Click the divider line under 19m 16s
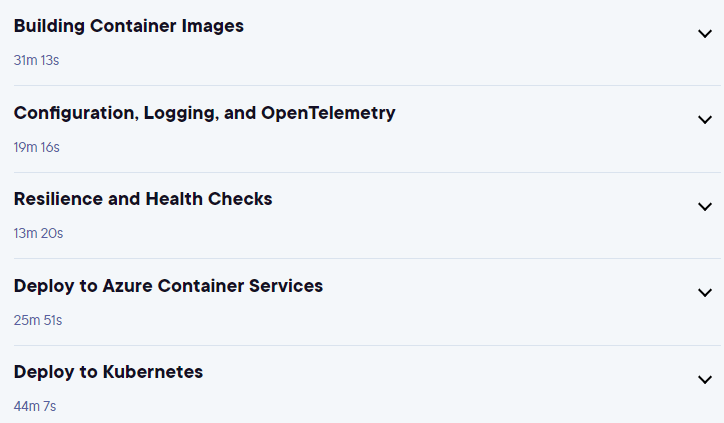 (367, 172)
